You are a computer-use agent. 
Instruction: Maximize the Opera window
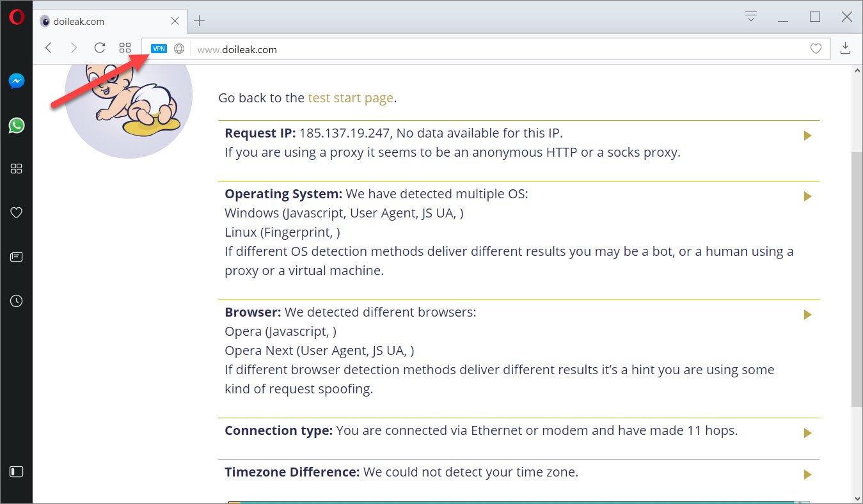point(815,17)
